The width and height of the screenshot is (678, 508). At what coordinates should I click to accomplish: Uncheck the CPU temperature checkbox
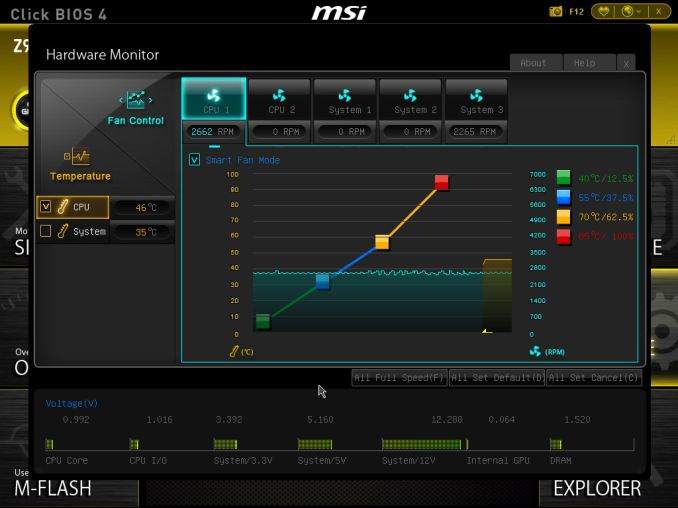[x=46, y=207]
